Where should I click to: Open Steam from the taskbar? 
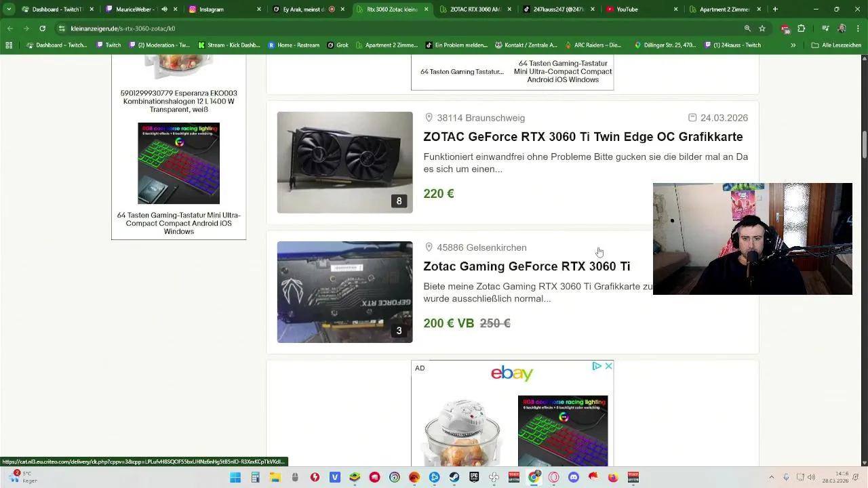pos(454,477)
